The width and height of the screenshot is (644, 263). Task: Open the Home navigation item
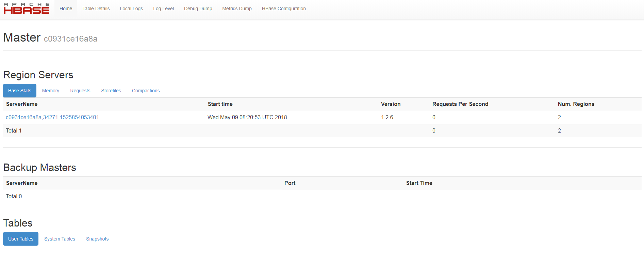tap(66, 9)
